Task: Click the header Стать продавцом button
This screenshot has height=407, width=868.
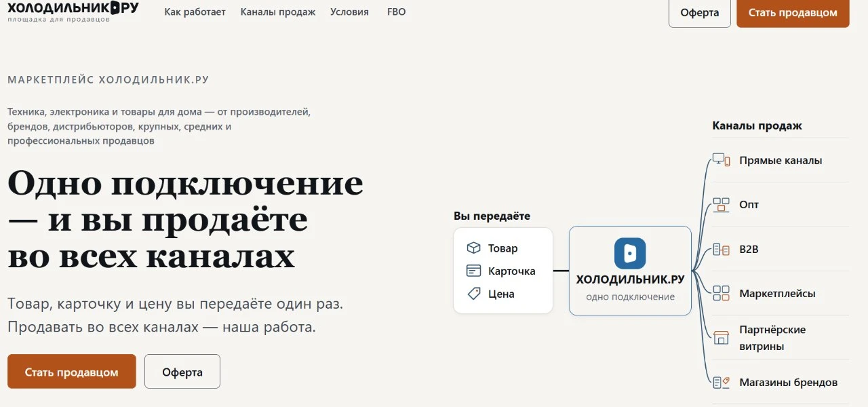Action: [793, 13]
